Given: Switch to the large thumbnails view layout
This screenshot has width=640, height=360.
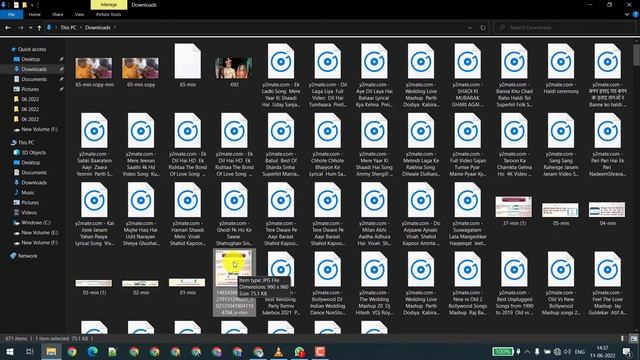Looking at the screenshot, I should click(x=633, y=338).
